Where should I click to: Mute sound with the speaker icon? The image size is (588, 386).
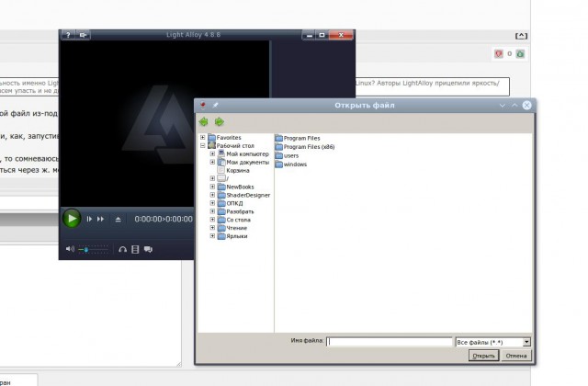pos(70,249)
